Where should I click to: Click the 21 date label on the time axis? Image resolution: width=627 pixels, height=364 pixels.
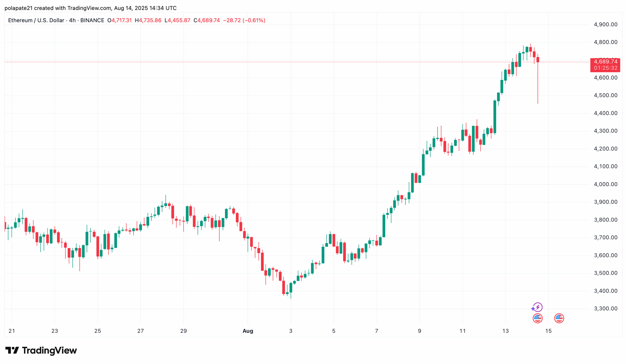12,331
